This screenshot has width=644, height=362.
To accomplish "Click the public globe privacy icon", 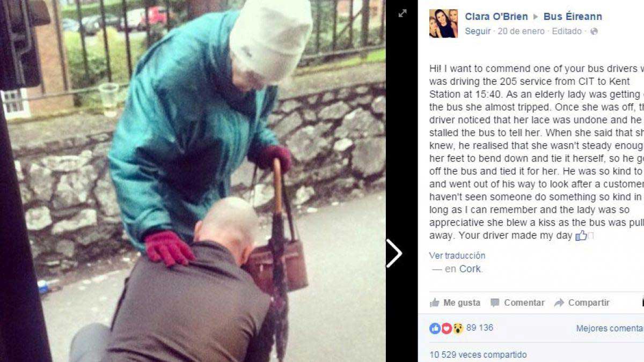I will tap(594, 31).
